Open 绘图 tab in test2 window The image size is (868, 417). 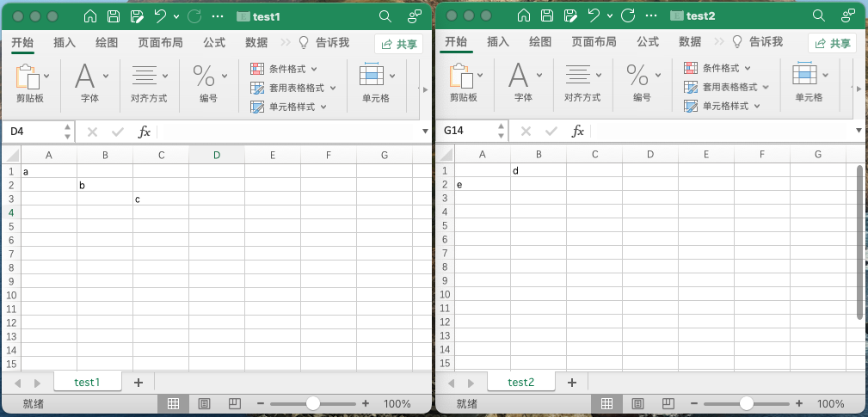pyautogui.click(x=540, y=41)
